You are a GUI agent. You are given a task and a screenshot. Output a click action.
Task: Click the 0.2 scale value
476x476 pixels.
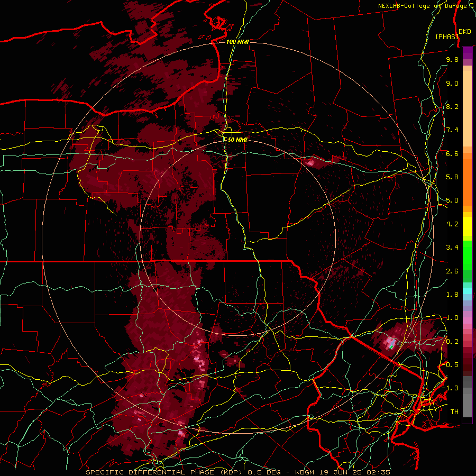452,342
